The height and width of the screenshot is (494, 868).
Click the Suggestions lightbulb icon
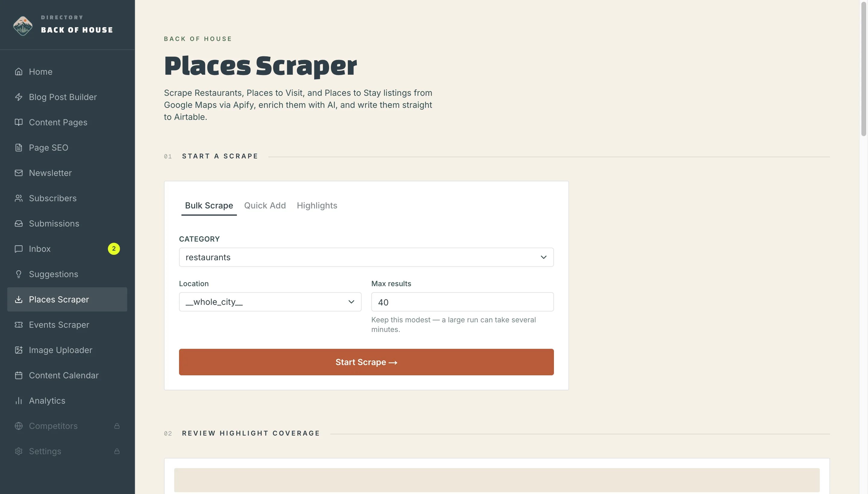(x=19, y=274)
